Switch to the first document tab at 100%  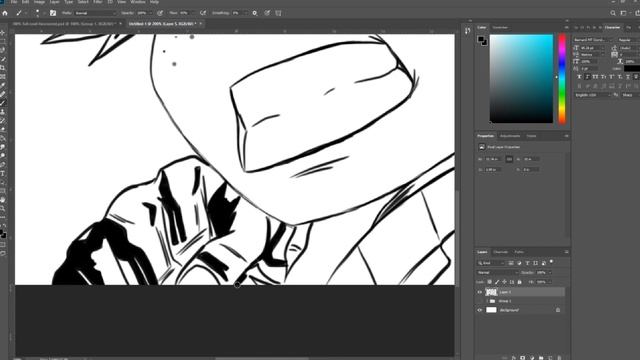pos(64,24)
